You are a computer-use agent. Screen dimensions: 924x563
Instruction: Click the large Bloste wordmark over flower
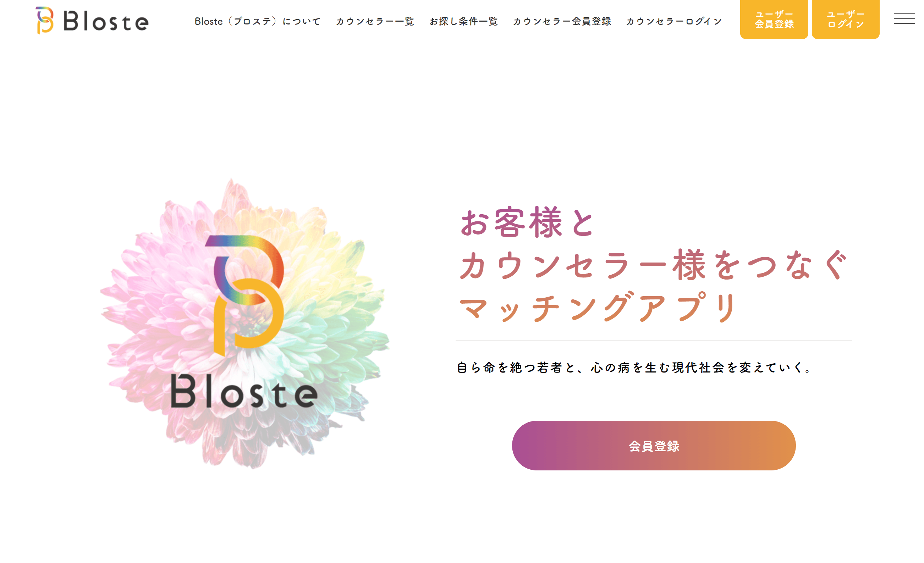[x=244, y=392]
